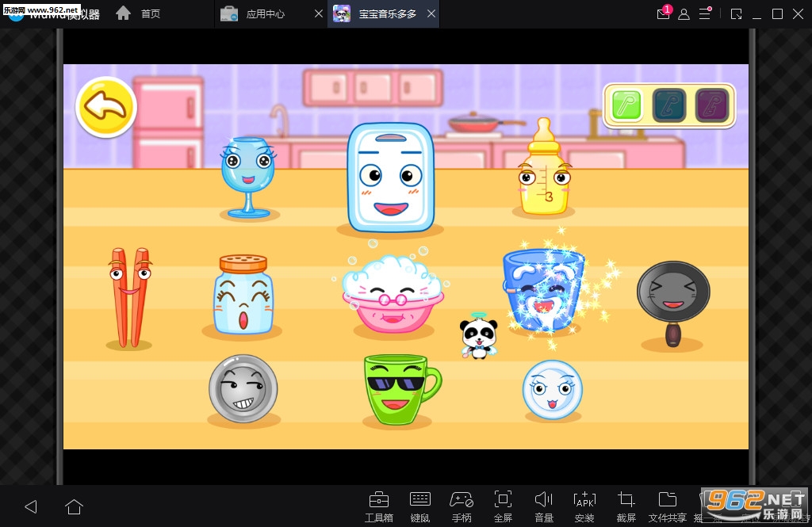812x527 pixels.
Task: Open the user account icon
Action: (684, 13)
